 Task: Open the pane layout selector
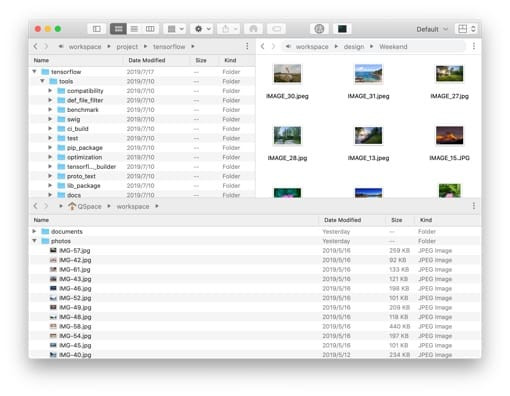pyautogui.click(x=467, y=29)
